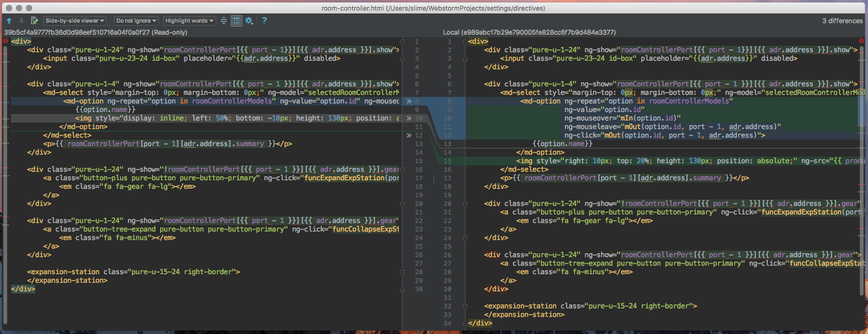Viewport: 868px width, 334px height.
Task: Apply the change at line 12 using the chevron arrows
Action: point(409,135)
